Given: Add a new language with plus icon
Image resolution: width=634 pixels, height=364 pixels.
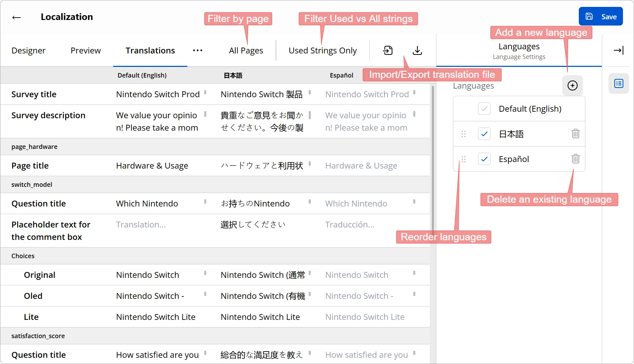Looking at the screenshot, I should pos(572,85).
